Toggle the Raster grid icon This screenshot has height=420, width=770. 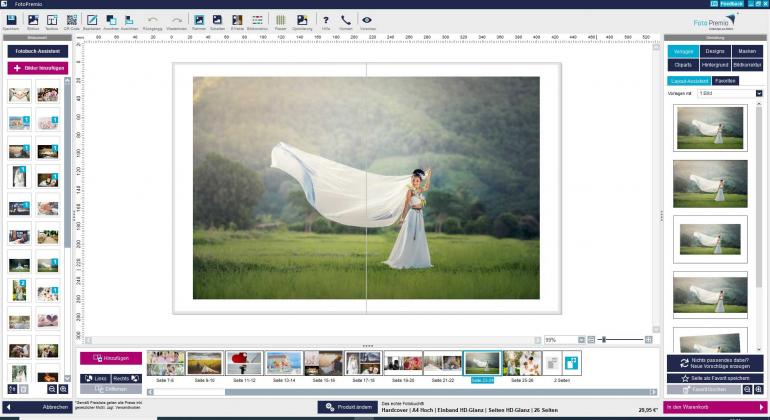pyautogui.click(x=280, y=20)
